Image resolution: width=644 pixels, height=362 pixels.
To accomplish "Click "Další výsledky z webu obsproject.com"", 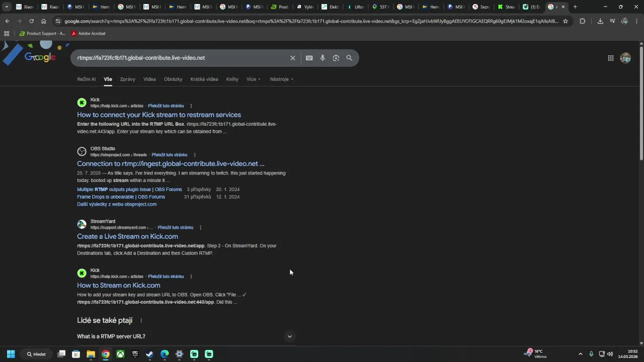I will pyautogui.click(x=117, y=204).
